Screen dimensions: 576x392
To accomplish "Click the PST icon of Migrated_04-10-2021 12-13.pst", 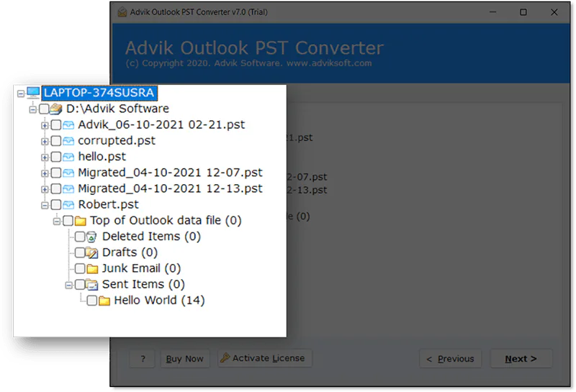I will pos(68,189).
